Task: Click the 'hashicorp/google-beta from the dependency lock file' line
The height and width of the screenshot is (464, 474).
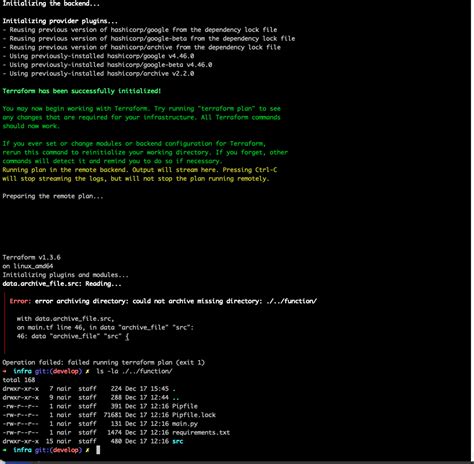Action: click(x=149, y=38)
